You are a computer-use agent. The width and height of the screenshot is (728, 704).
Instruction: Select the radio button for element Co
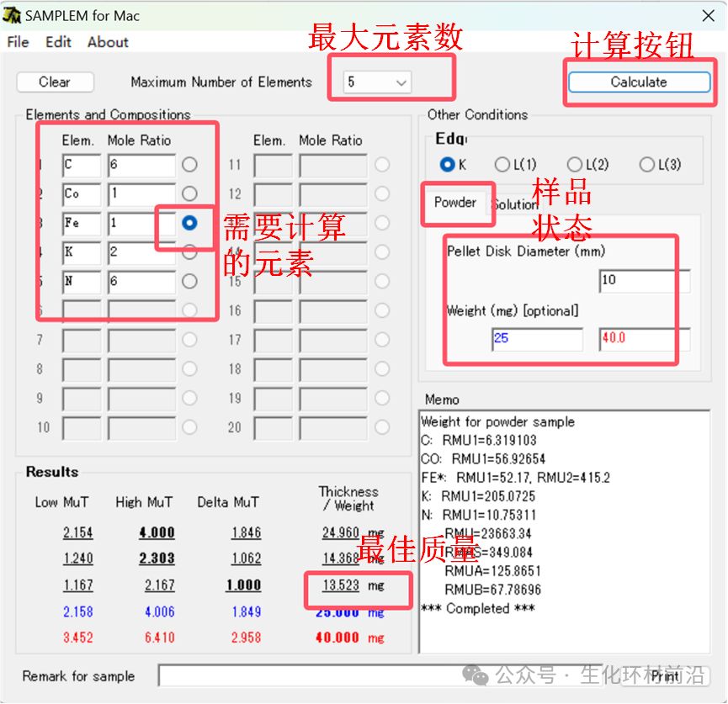point(189,193)
